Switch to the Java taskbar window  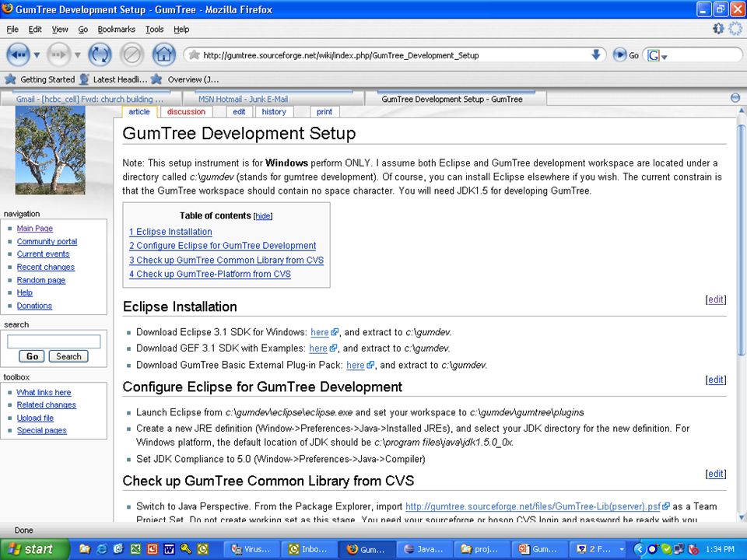click(x=425, y=549)
